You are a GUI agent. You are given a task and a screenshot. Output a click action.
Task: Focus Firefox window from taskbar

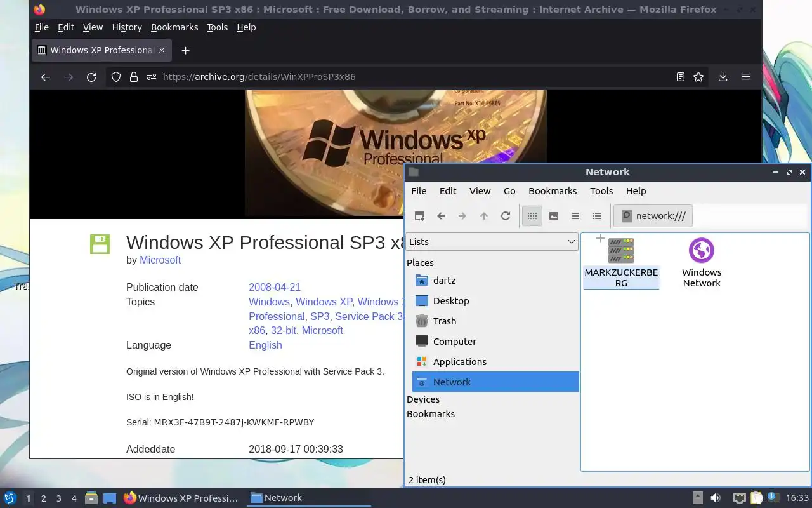coord(181,498)
